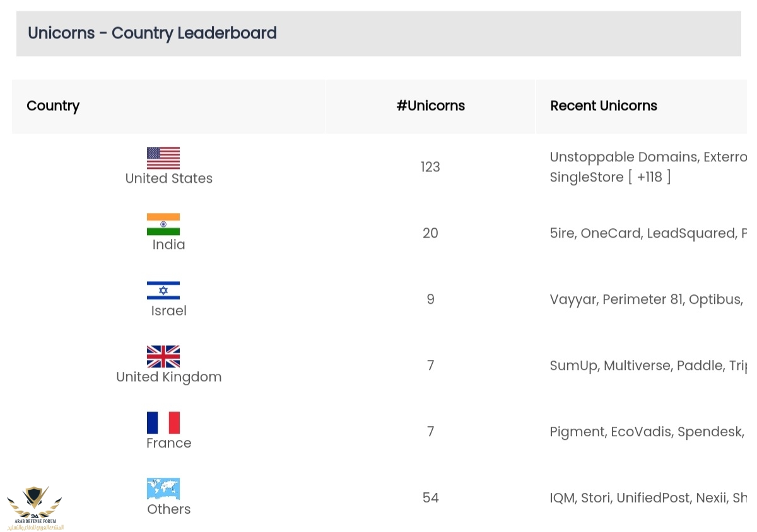This screenshot has width=757, height=532.
Task: Sort by the Country column header
Action: pyautogui.click(x=53, y=106)
